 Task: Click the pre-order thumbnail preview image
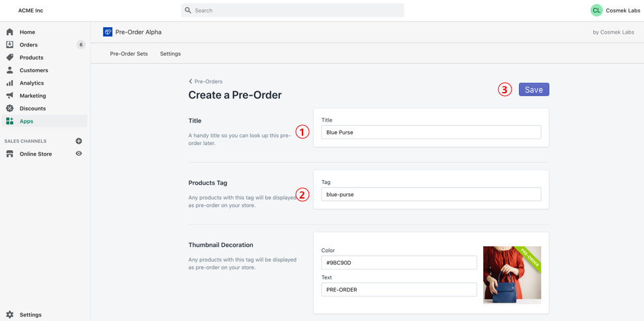[512, 275]
